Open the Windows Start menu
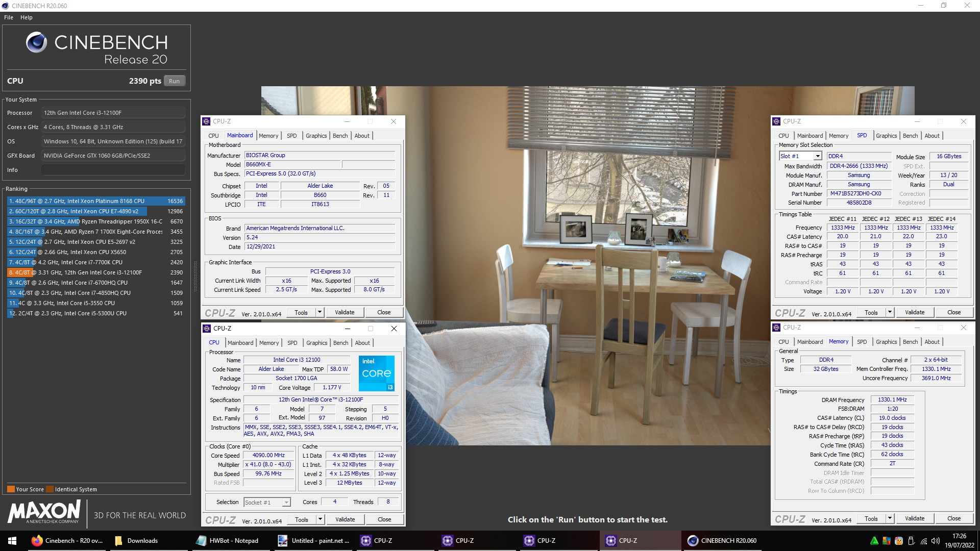The width and height of the screenshot is (980, 551). (12, 541)
